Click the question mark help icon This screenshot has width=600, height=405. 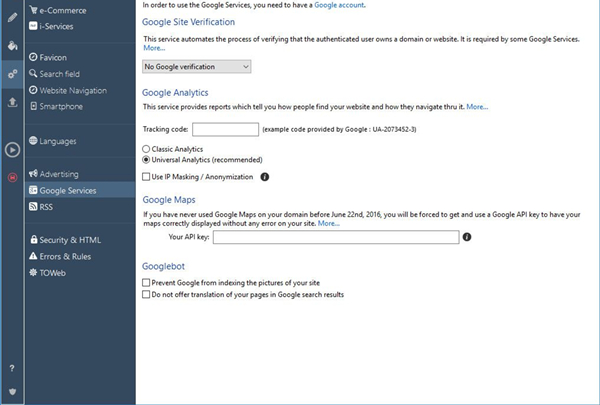tap(12, 369)
